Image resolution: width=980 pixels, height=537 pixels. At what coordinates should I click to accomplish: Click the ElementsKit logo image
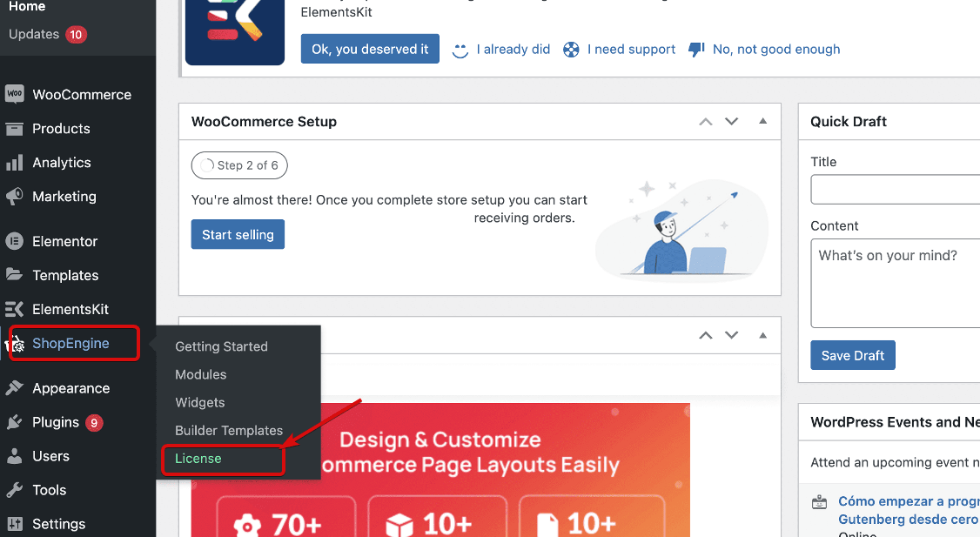(x=235, y=31)
